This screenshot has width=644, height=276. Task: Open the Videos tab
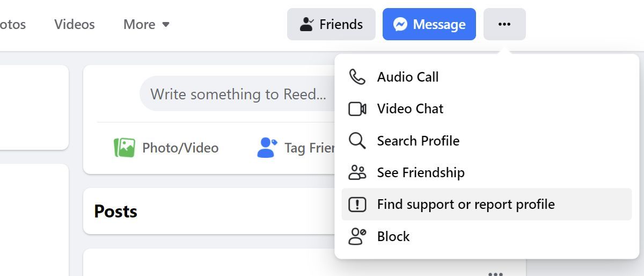pos(75,24)
